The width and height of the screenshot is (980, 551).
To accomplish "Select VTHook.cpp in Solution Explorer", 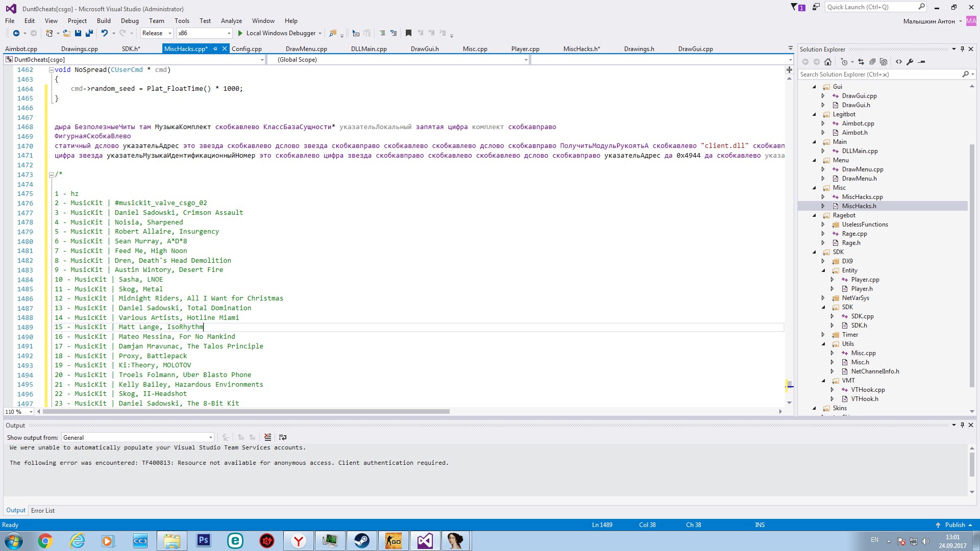I will [x=868, y=390].
